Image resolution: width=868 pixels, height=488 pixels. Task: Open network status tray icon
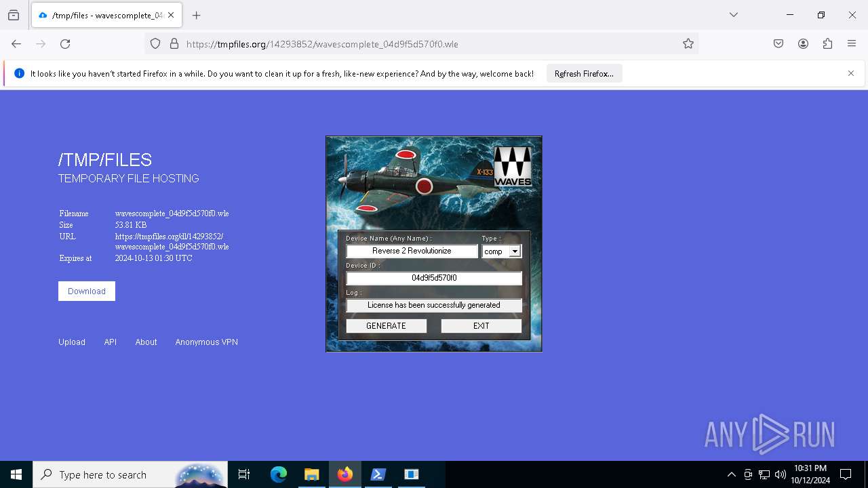pyautogui.click(x=764, y=474)
